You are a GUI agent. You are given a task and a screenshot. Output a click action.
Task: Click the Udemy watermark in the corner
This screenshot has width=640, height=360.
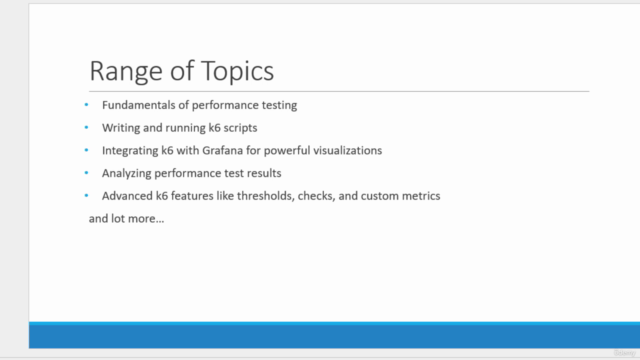(624, 353)
